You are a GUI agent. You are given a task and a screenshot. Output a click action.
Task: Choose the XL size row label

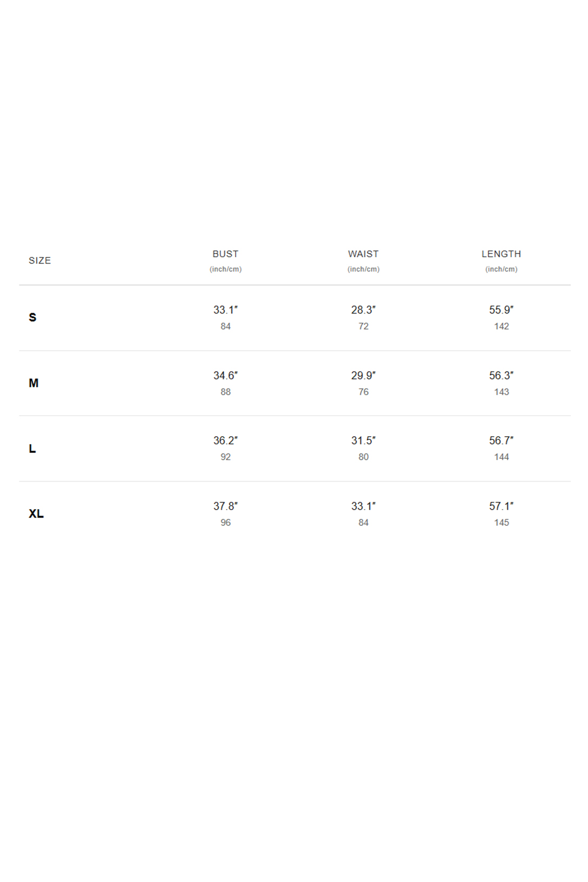coord(36,514)
